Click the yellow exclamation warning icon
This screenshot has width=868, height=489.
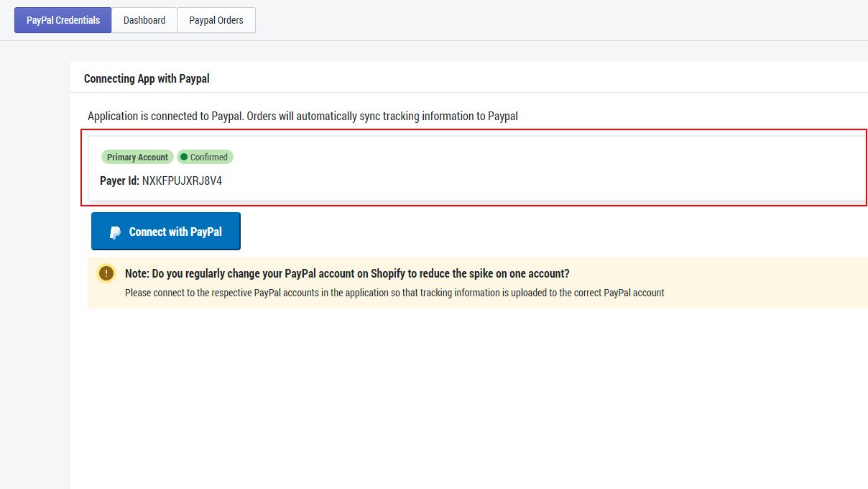coord(106,273)
